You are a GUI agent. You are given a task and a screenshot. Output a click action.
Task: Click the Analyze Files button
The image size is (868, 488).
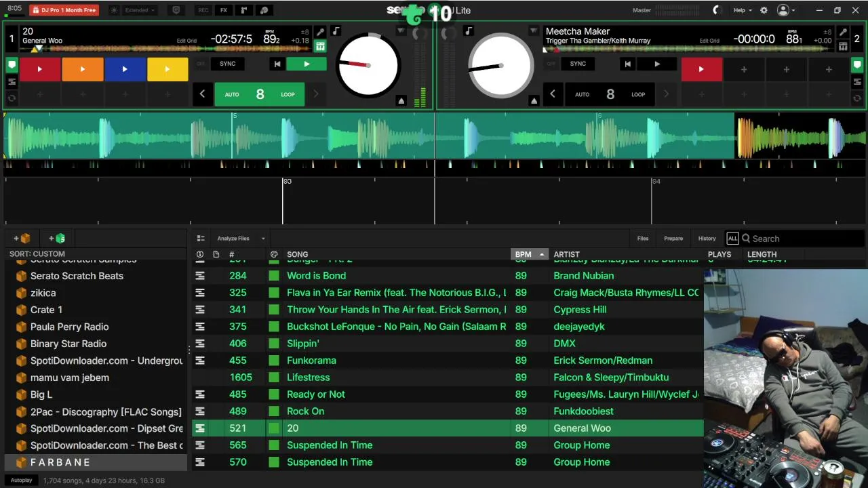[233, 239]
